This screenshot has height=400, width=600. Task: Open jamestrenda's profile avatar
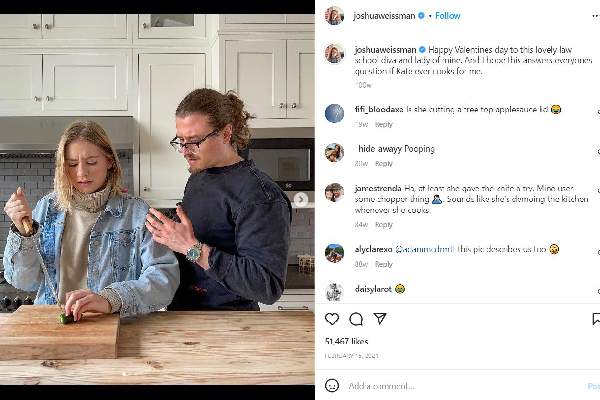[334, 192]
